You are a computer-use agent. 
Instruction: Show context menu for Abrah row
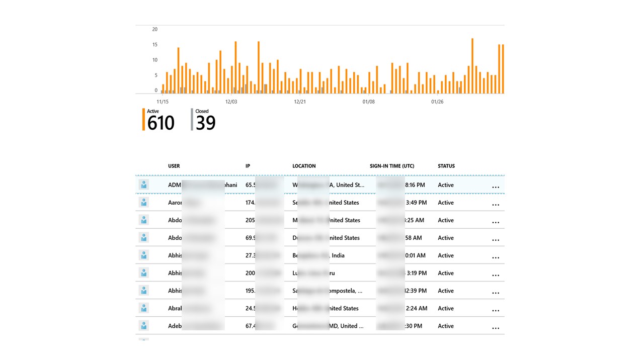[496, 310]
